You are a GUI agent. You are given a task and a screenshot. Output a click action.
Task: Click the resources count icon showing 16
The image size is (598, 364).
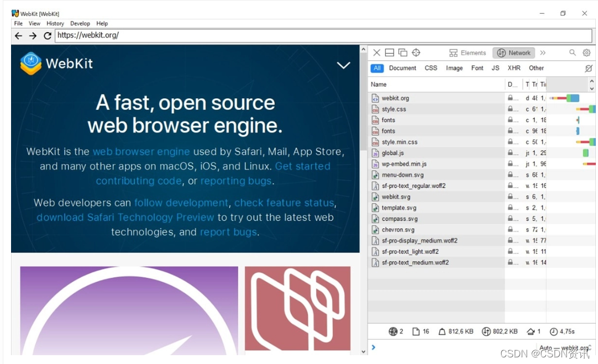[416, 331]
